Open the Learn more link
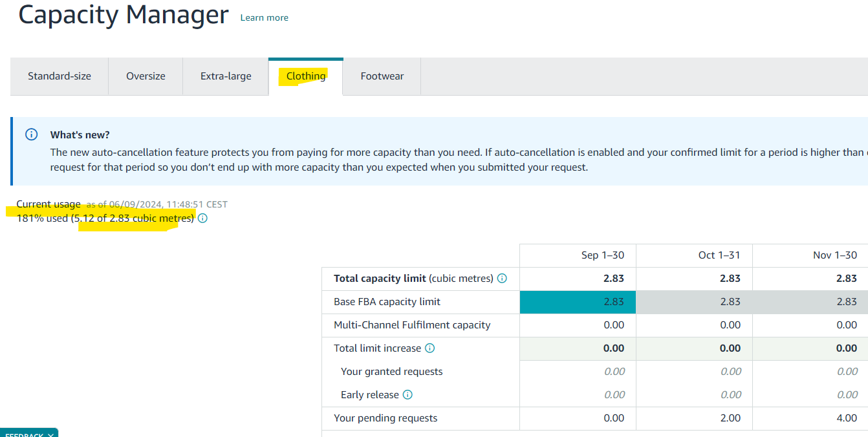This screenshot has height=437, width=868. tap(265, 17)
